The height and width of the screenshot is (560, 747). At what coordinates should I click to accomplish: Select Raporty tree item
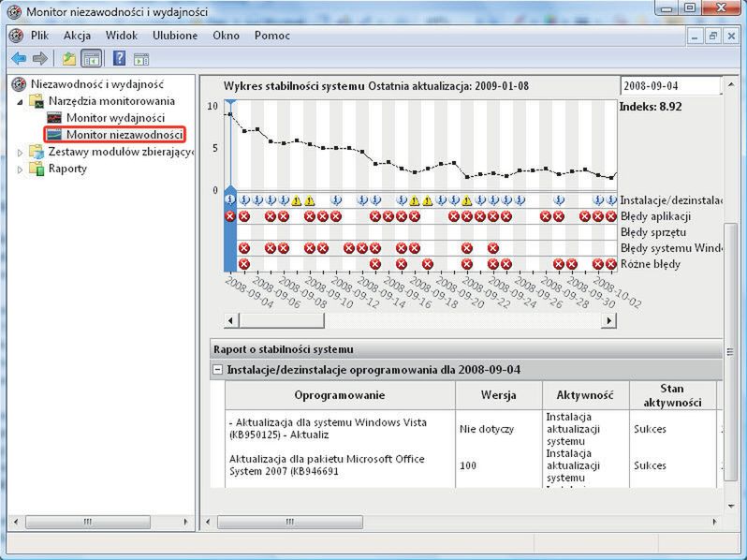[x=67, y=169]
